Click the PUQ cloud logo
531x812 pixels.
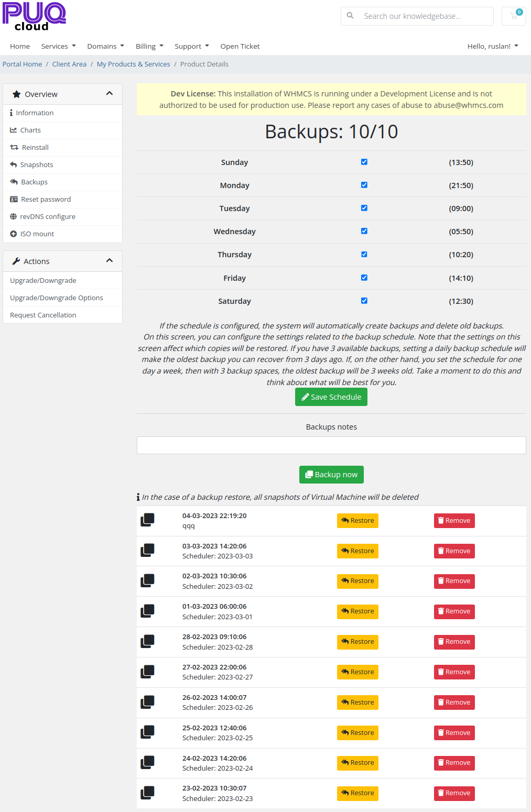click(34, 16)
